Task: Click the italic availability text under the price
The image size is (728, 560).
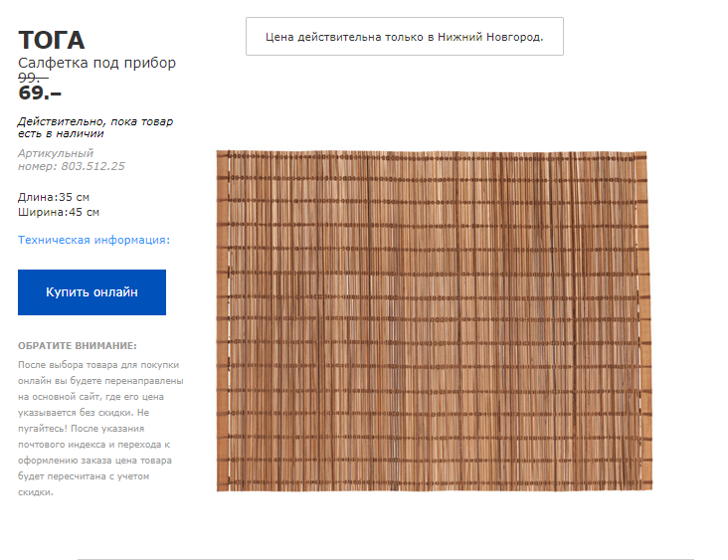Action: pyautogui.click(x=94, y=126)
